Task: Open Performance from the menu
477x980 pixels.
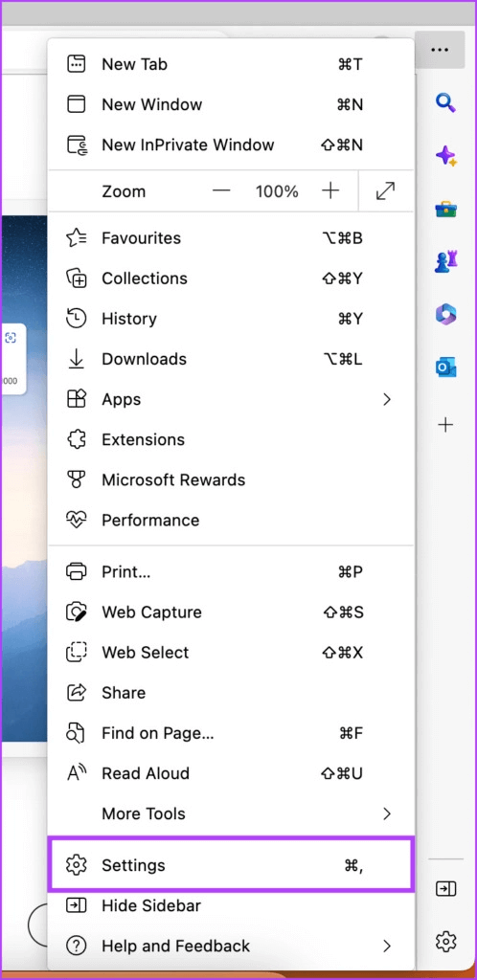Action: [x=231, y=520]
